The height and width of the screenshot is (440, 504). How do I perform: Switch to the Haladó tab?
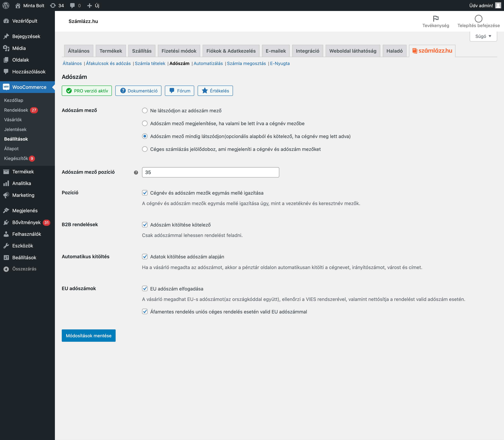tap(394, 51)
